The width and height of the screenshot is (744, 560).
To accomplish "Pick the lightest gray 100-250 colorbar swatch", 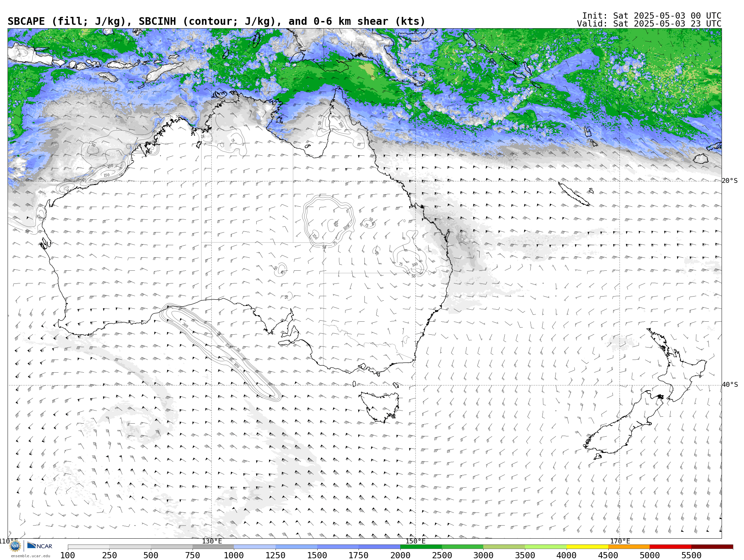I will (x=89, y=547).
